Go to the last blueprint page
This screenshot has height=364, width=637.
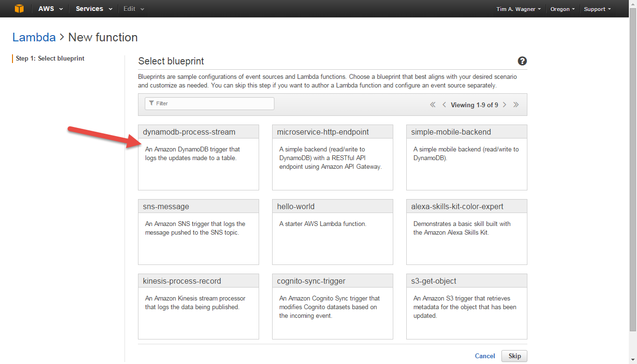coord(515,104)
